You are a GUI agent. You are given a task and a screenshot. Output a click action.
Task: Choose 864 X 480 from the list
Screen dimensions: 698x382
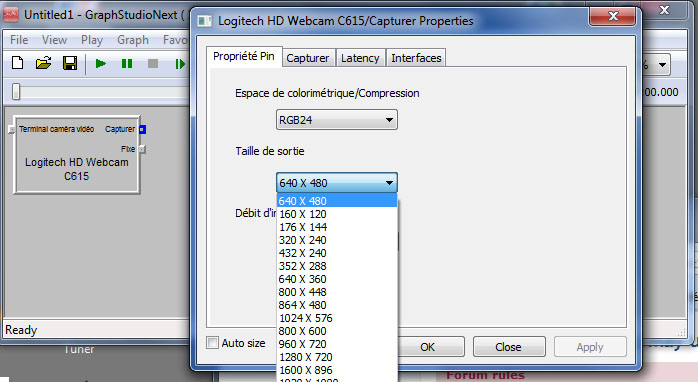(x=337, y=305)
